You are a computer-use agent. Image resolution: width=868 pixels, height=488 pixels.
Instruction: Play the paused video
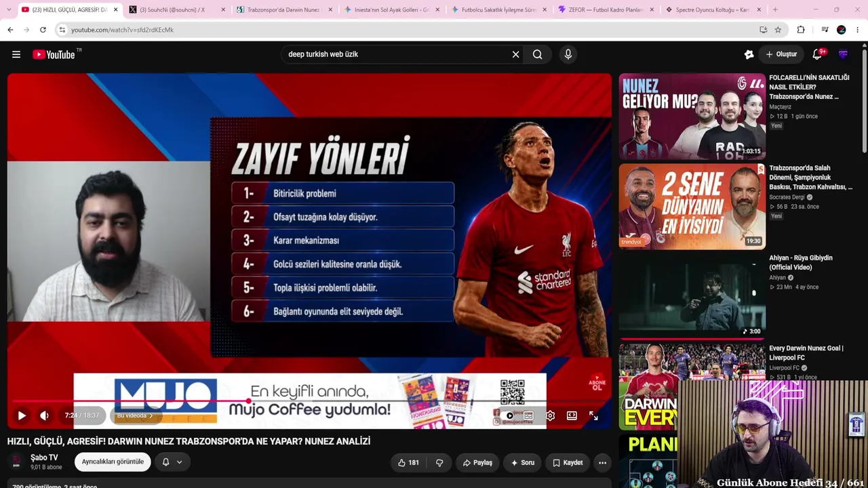[22, 415]
